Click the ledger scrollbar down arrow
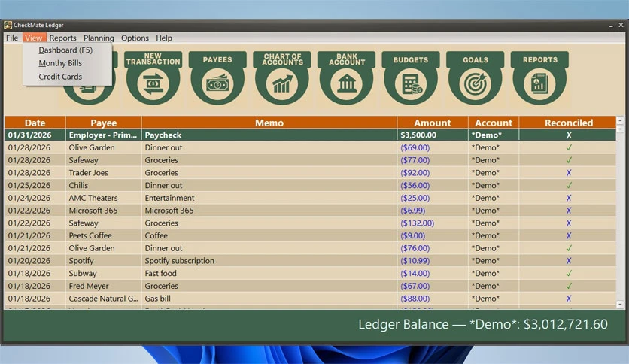Viewport: 629px width, 364px height. tap(620, 305)
